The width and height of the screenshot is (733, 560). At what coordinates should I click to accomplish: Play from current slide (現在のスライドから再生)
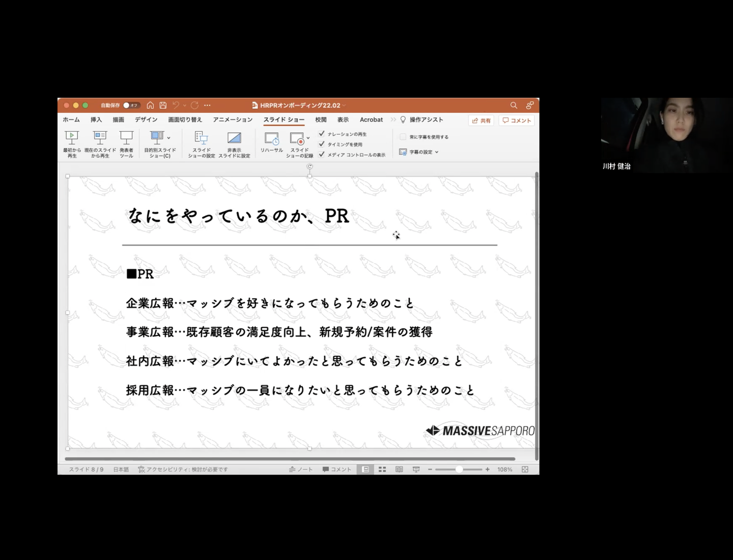click(100, 143)
